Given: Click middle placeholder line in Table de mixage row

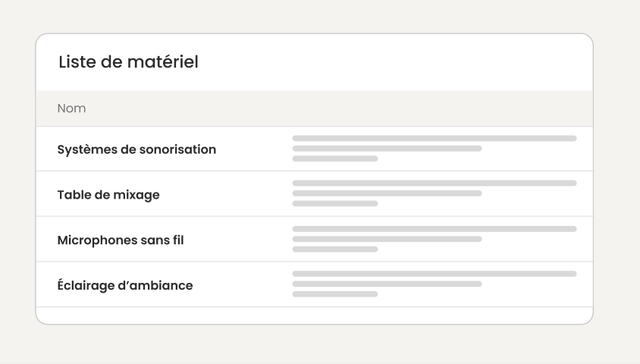Looking at the screenshot, I should pyautogui.click(x=387, y=193).
